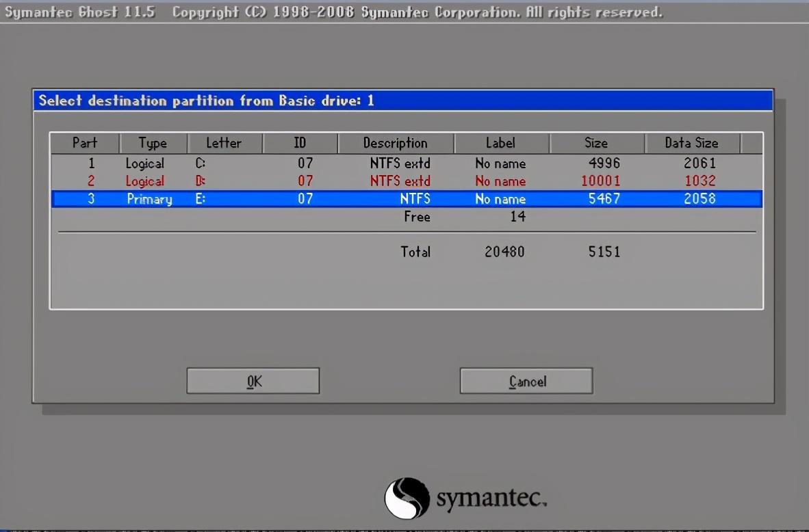Select the red partition 2 D: row
Screen dimensions: 809x532
pyautogui.click(x=406, y=181)
